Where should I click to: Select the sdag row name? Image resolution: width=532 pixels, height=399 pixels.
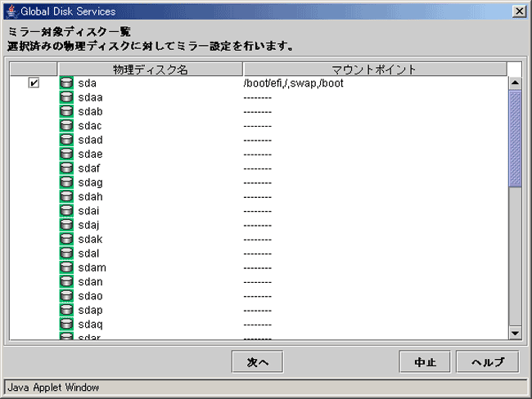point(90,183)
